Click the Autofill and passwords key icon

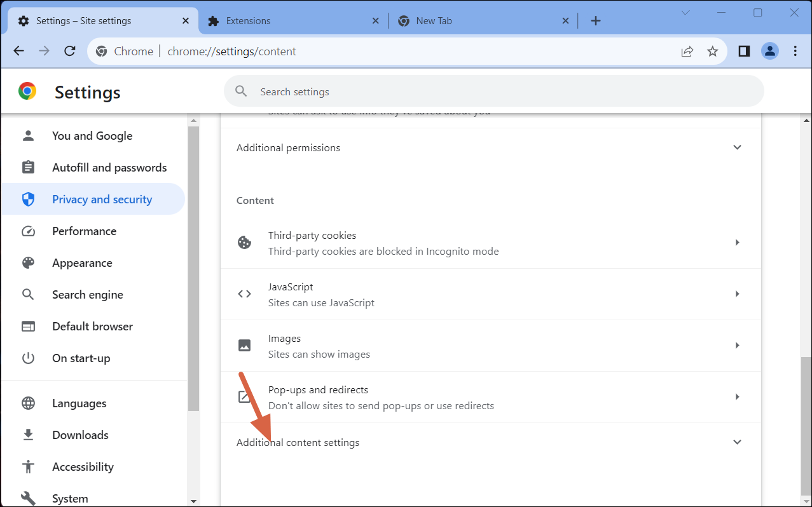28,167
